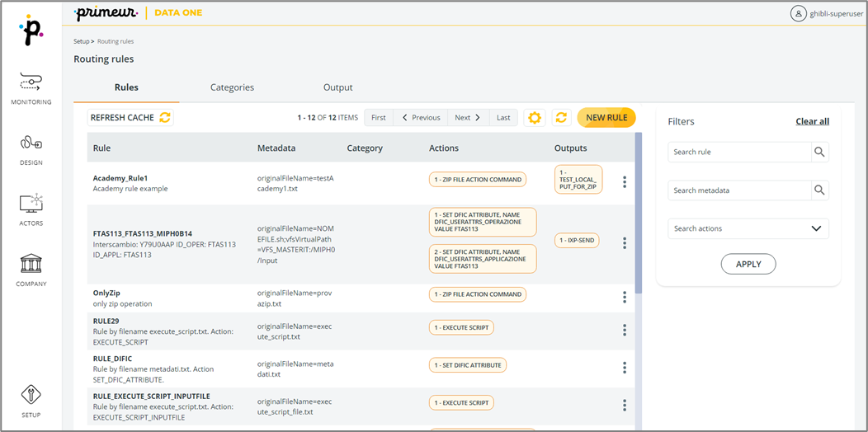Click the NEW RULE button
The height and width of the screenshot is (432, 868).
coord(606,118)
